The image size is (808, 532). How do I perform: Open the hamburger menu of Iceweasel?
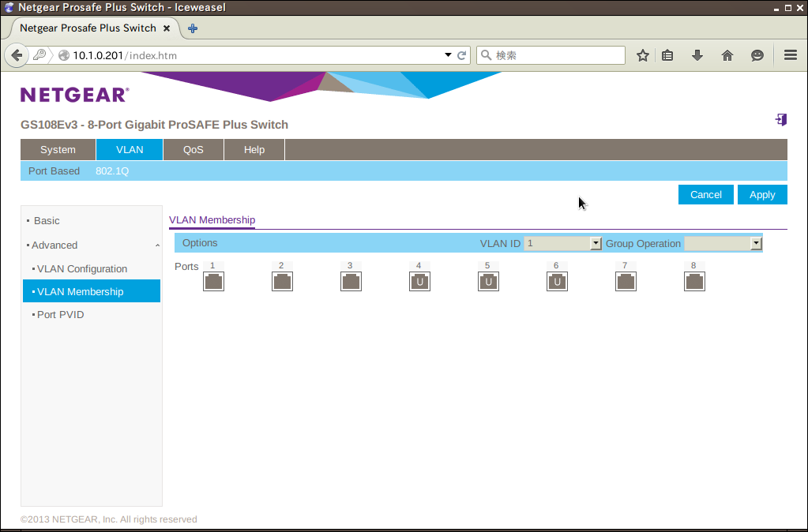click(x=791, y=55)
